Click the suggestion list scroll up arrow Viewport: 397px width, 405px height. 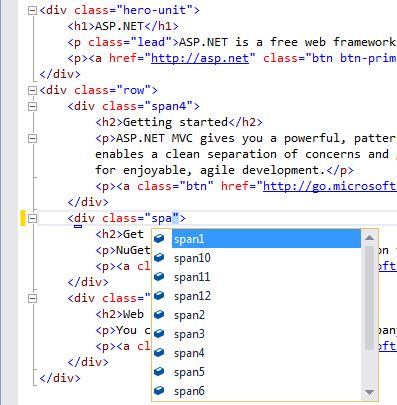pyautogui.click(x=369, y=238)
